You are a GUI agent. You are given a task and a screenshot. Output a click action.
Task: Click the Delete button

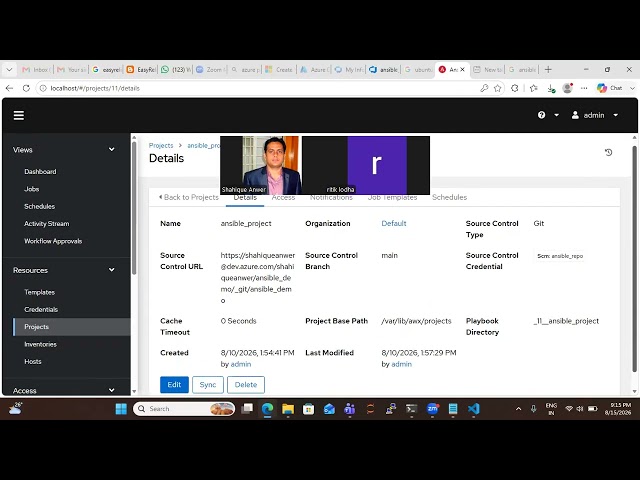[x=246, y=384]
